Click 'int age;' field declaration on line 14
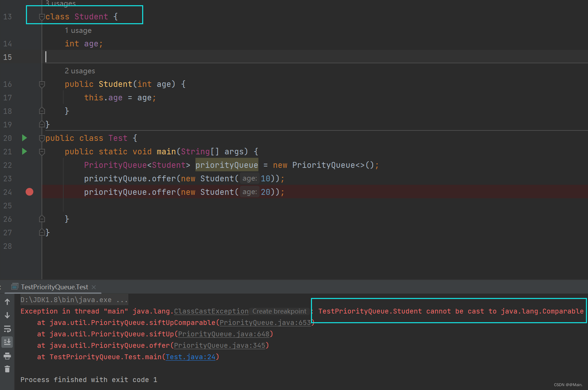The height and width of the screenshot is (390, 588). point(84,44)
